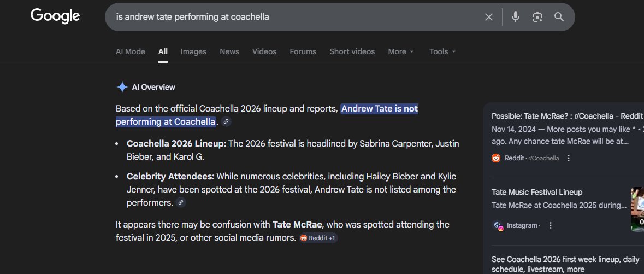Viewport: 644px width, 274px height.
Task: Open the Videos tab
Action: (x=264, y=51)
